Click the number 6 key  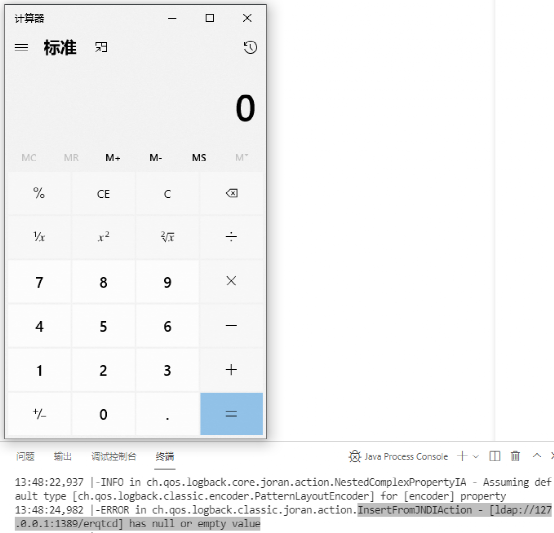167,326
